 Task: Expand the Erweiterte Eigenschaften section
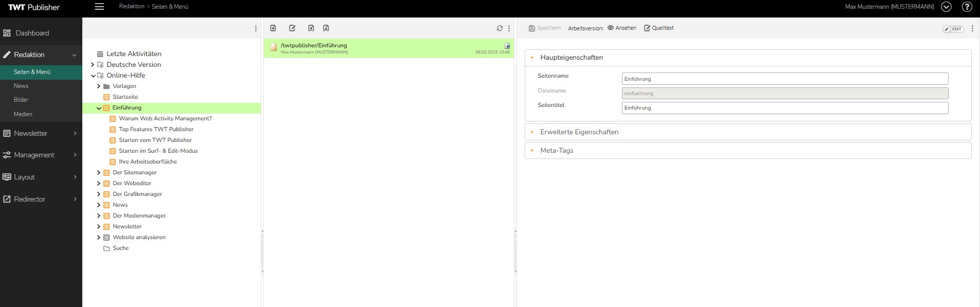point(579,132)
